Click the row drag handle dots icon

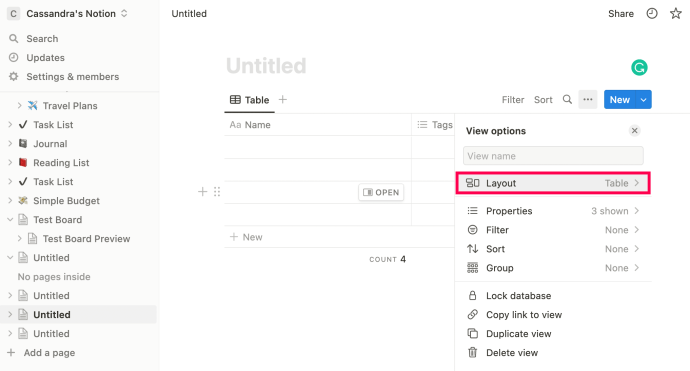[217, 191]
